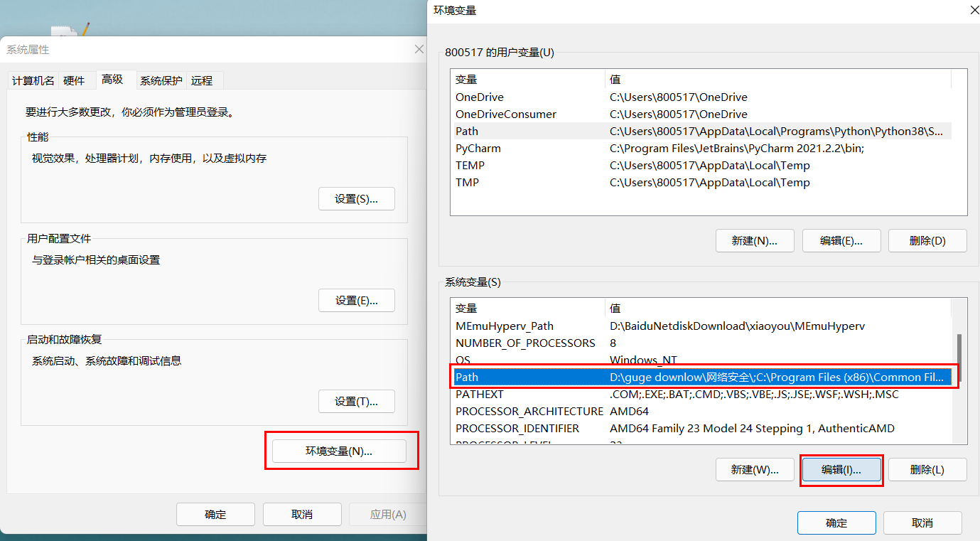Click 新建(N)... for user variables
The width and height of the screenshot is (980, 541).
click(x=755, y=240)
